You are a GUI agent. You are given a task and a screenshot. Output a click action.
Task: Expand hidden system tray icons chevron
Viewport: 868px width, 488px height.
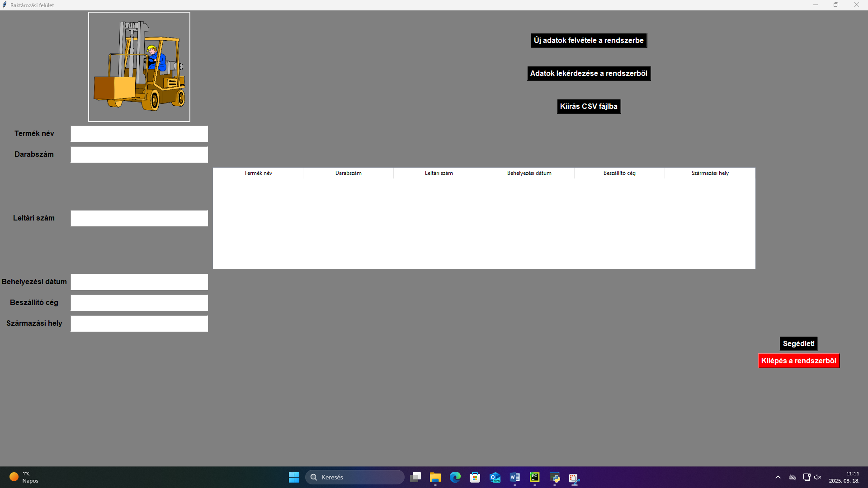pos(778,477)
